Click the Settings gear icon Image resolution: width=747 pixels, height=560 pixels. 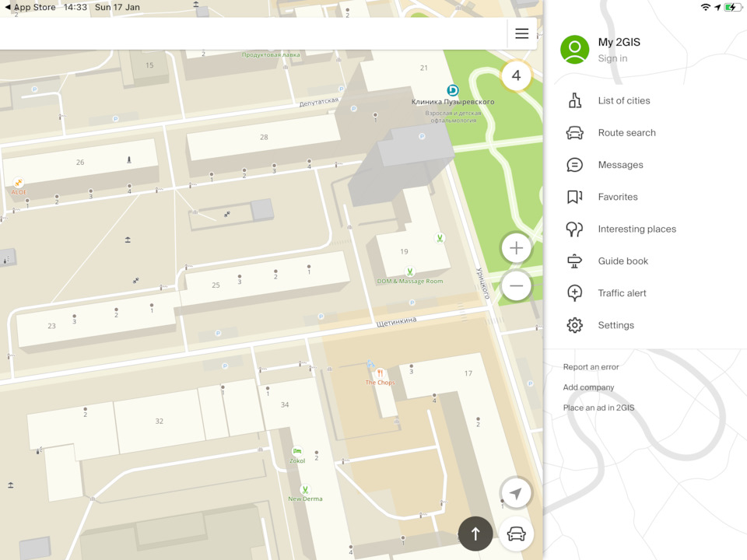point(574,325)
